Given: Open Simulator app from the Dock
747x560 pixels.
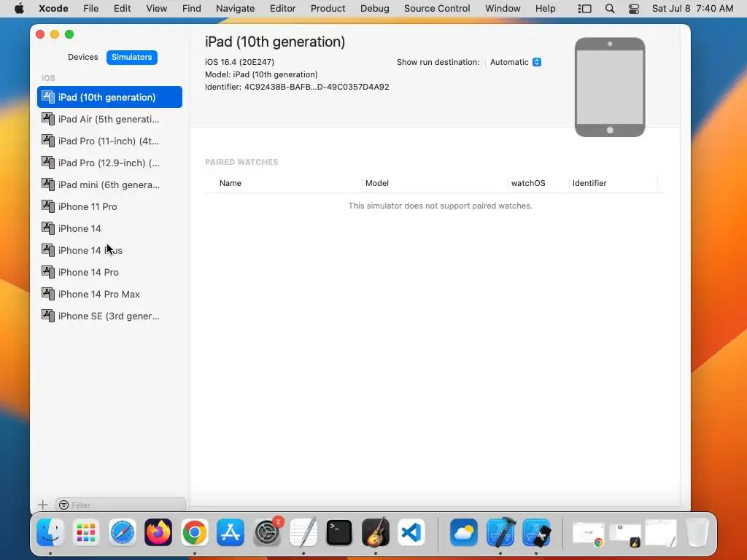Looking at the screenshot, I should click(x=536, y=532).
